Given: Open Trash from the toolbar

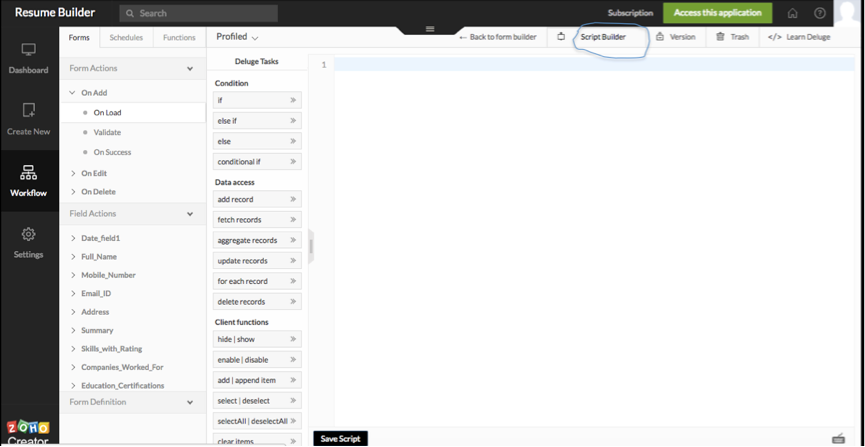Looking at the screenshot, I should pos(732,37).
